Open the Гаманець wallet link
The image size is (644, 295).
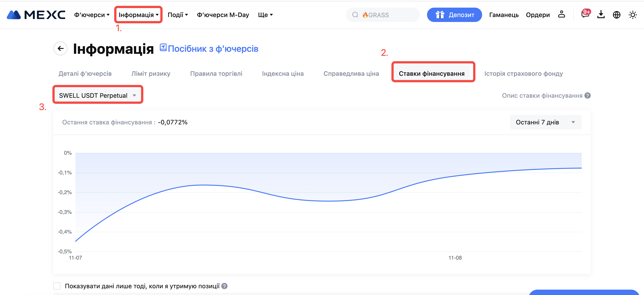click(x=504, y=15)
